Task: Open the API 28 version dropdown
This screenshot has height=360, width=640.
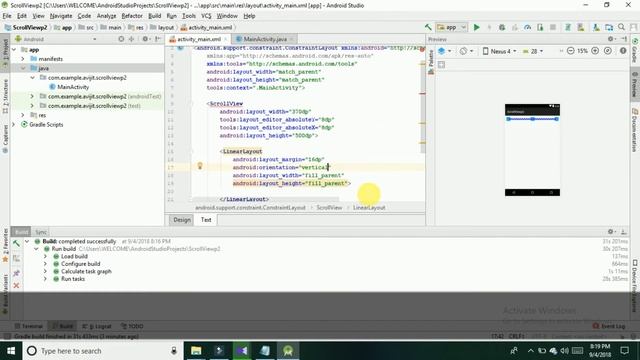Action: pyautogui.click(x=533, y=51)
